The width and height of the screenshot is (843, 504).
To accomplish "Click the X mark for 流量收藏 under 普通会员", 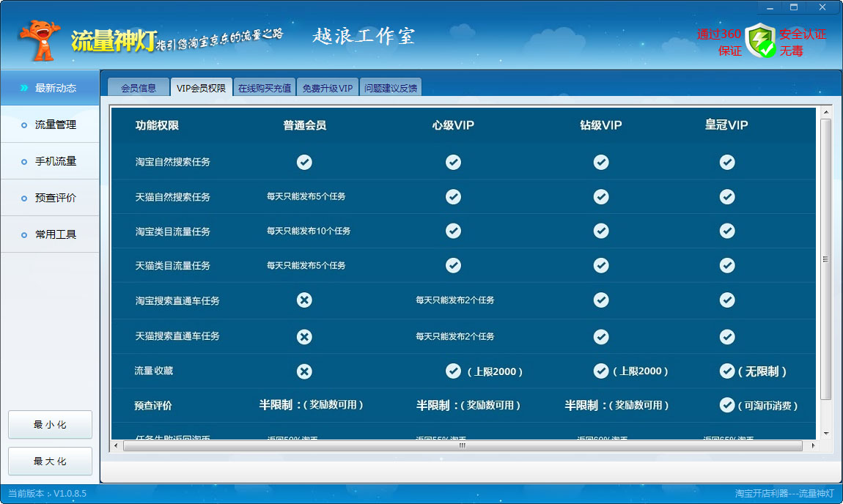I will click(x=304, y=371).
